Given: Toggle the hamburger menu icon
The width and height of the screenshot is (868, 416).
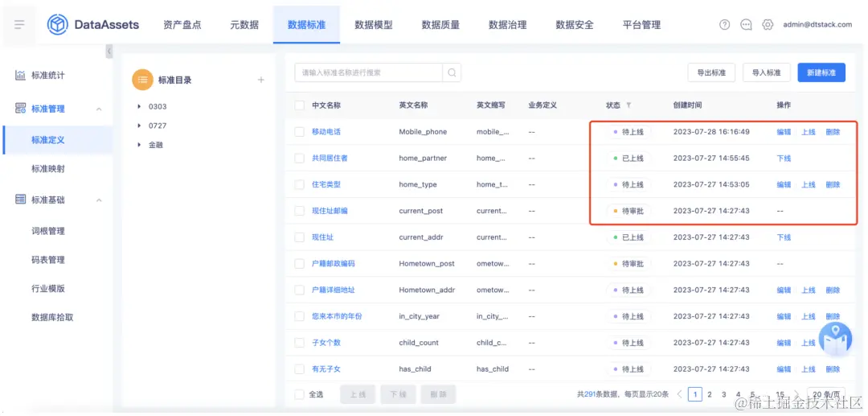Looking at the screenshot, I should point(20,24).
